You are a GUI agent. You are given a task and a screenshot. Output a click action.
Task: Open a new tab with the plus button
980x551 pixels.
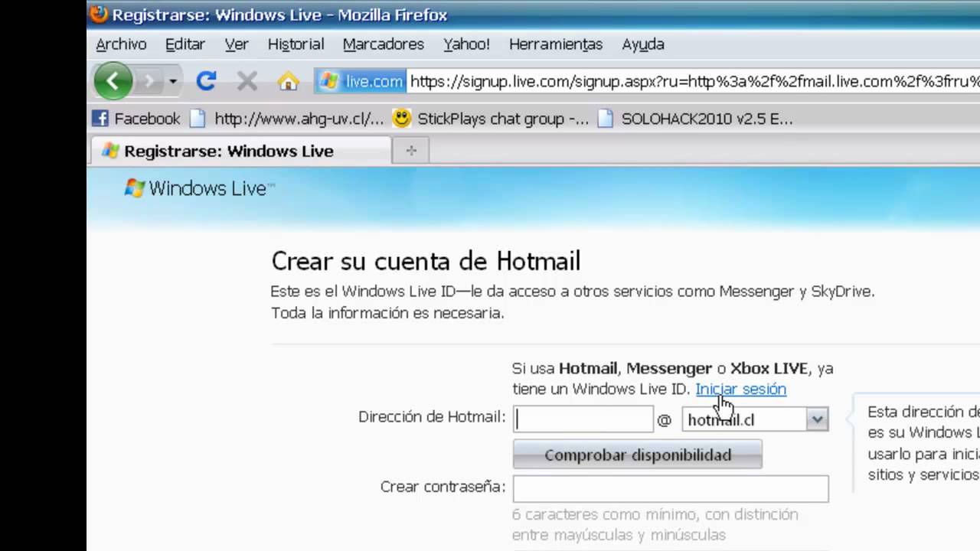point(411,151)
